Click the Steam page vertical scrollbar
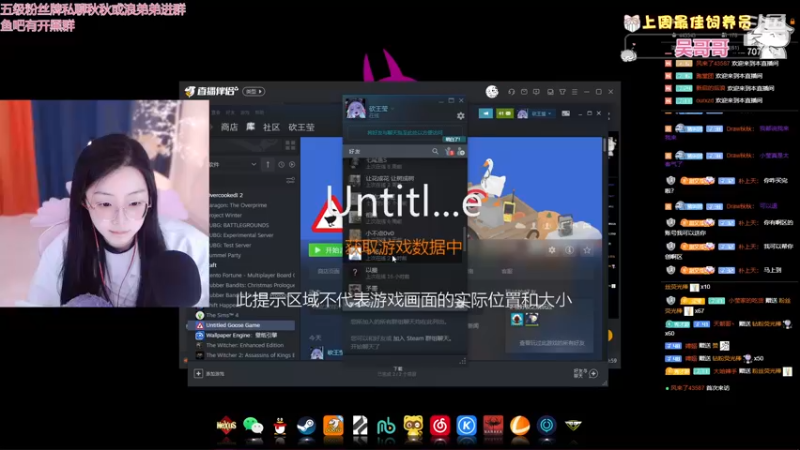 pyautogui.click(x=605, y=145)
